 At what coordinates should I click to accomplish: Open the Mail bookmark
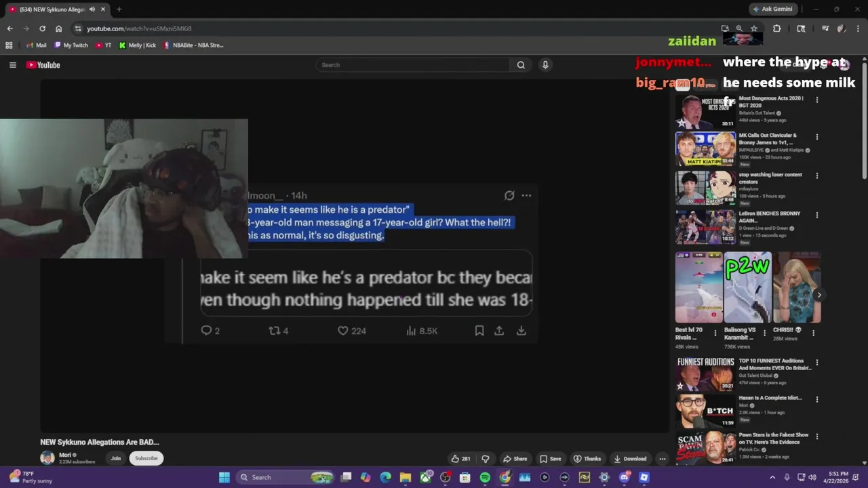pyautogui.click(x=36, y=45)
